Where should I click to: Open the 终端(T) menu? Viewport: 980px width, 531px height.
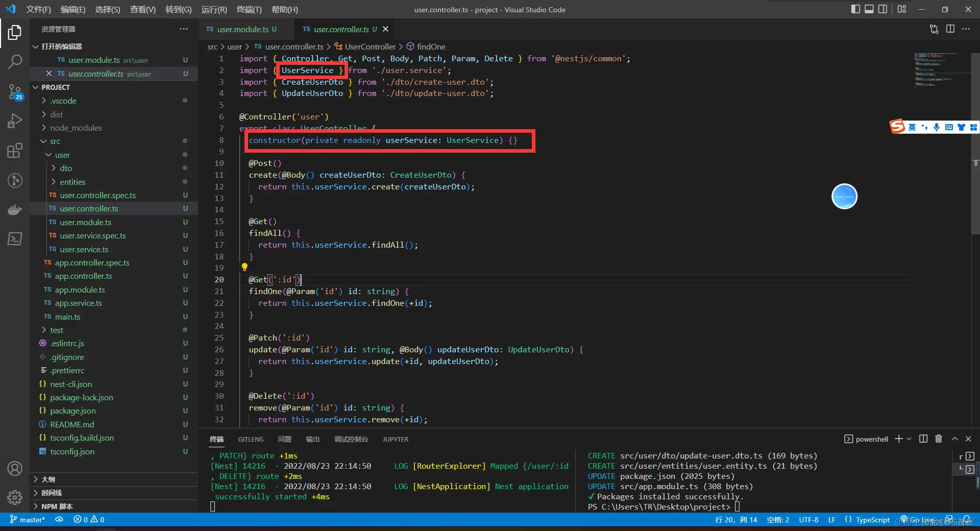[249, 9]
